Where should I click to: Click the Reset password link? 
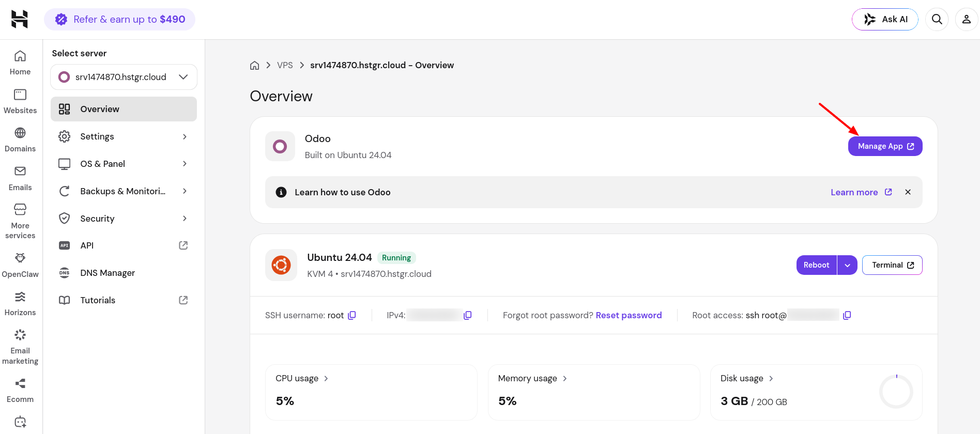(629, 315)
